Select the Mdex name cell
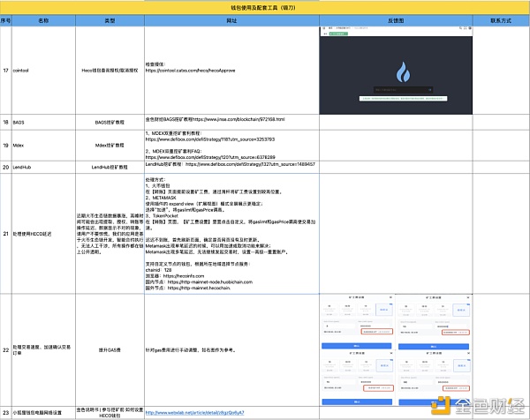This screenshot has height=420, width=530. [x=43, y=146]
